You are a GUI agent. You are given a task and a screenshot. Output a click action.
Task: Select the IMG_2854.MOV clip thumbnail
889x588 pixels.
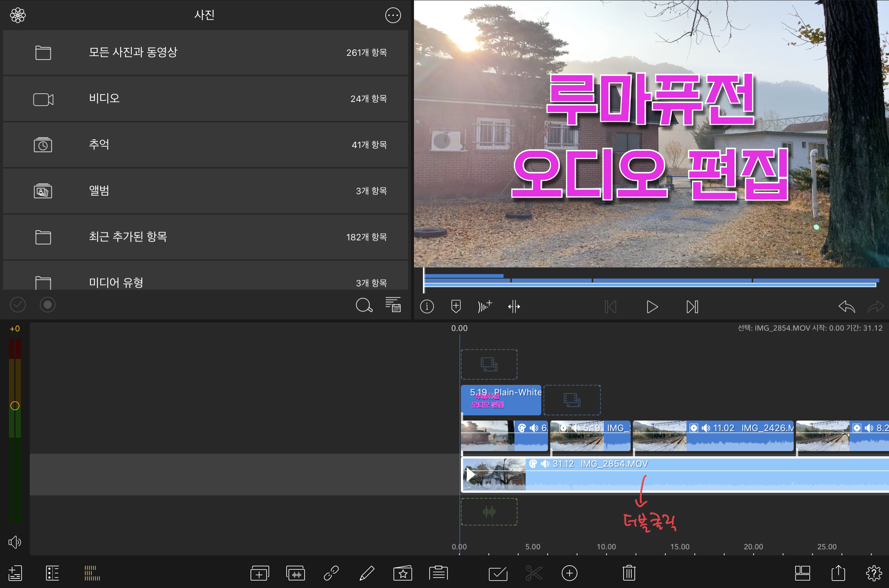pyautogui.click(x=494, y=475)
